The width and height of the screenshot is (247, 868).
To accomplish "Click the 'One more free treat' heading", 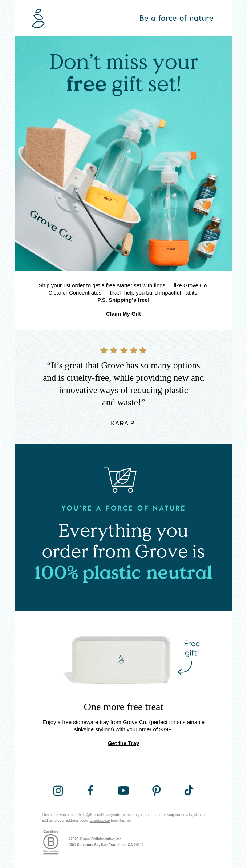I will pos(123,707).
